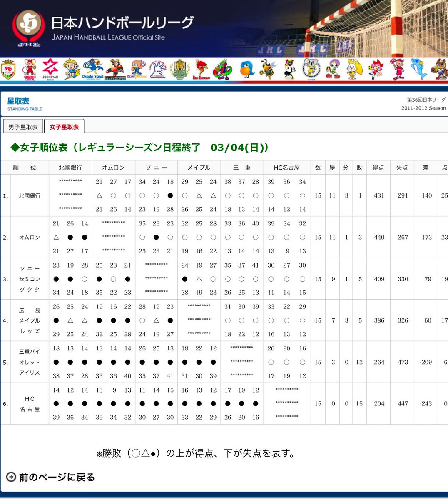Click the 得点 column header
Viewport: 448px width, 500px height.
[378, 167]
